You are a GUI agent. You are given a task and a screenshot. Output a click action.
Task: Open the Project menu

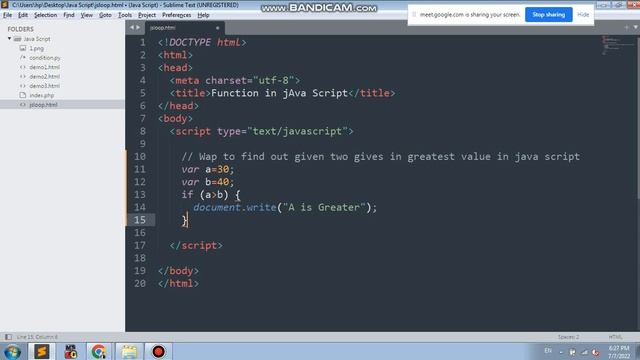click(147, 15)
